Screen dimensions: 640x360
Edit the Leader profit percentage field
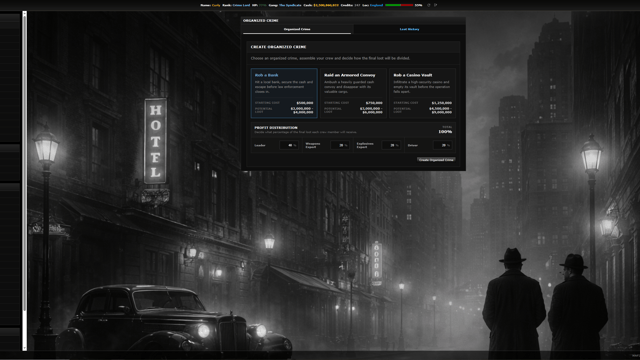tap(289, 145)
